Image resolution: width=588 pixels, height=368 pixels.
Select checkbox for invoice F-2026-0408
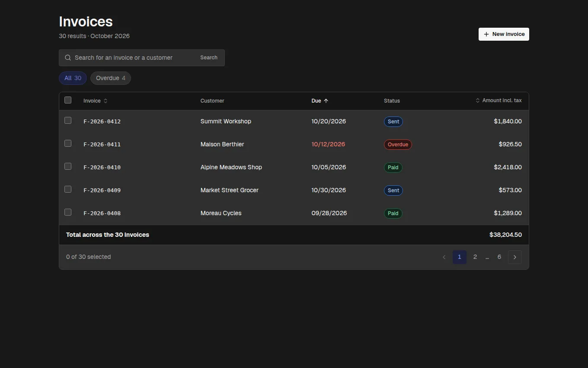(x=68, y=212)
